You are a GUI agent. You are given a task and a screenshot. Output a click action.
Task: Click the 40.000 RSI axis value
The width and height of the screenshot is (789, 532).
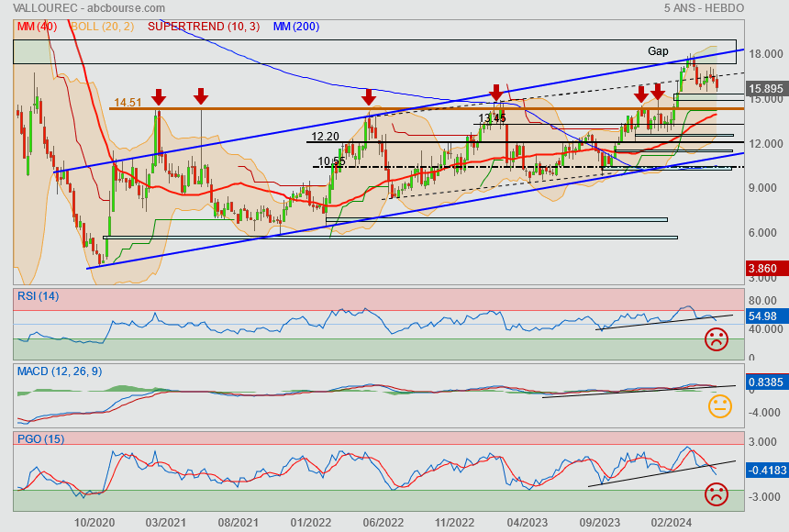pyautogui.click(x=766, y=329)
